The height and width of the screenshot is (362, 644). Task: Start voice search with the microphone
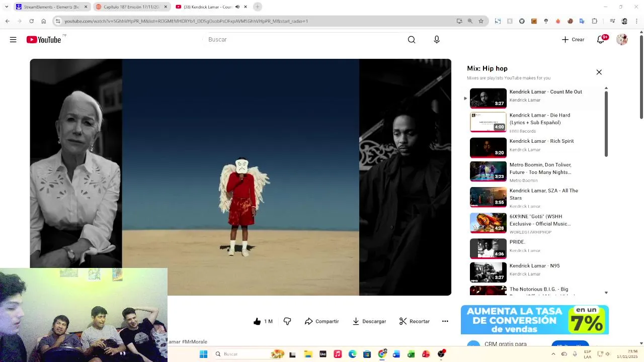pos(437,40)
